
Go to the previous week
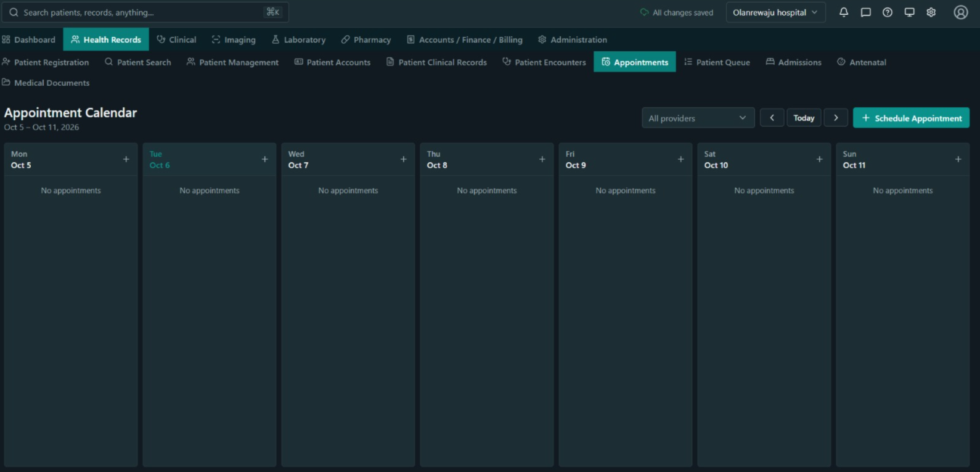[x=772, y=118]
